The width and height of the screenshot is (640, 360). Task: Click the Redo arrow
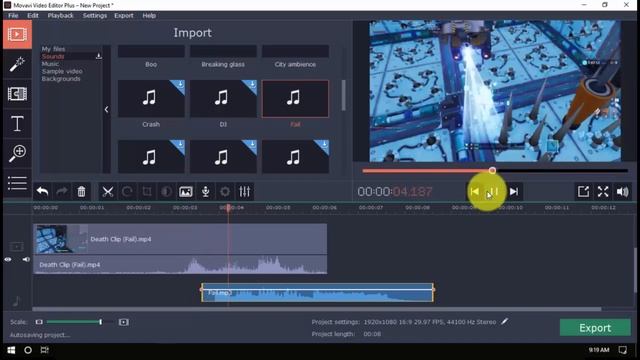point(62,191)
